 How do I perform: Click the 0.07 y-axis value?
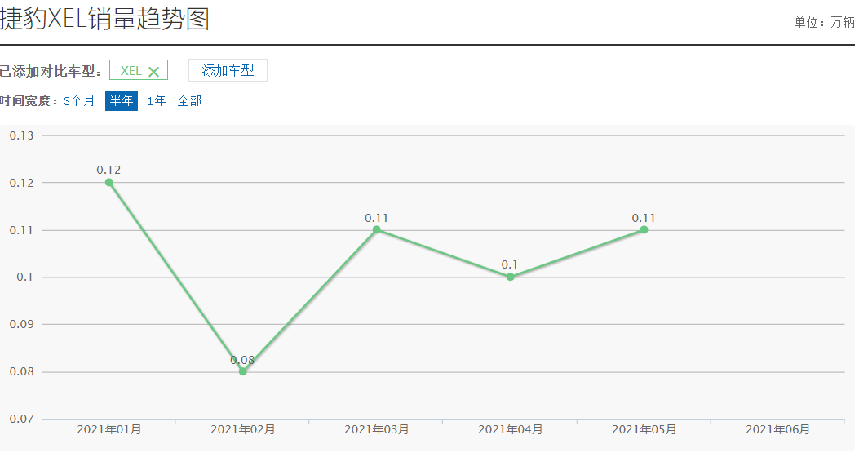[21, 419]
